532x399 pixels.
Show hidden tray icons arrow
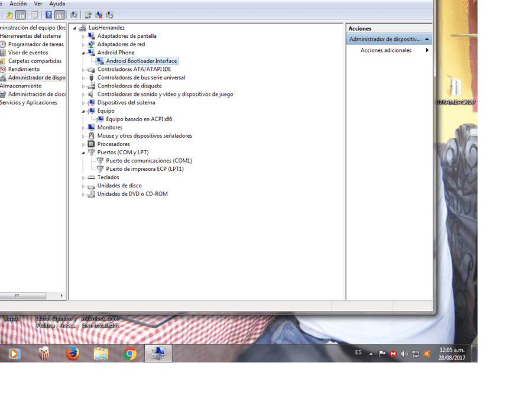pos(371,354)
